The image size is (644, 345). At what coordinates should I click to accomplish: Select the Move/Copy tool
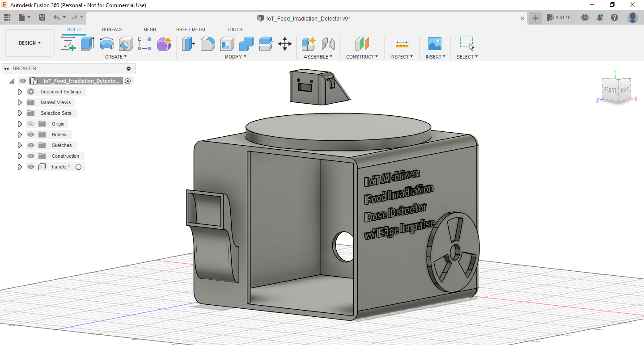[x=285, y=43]
